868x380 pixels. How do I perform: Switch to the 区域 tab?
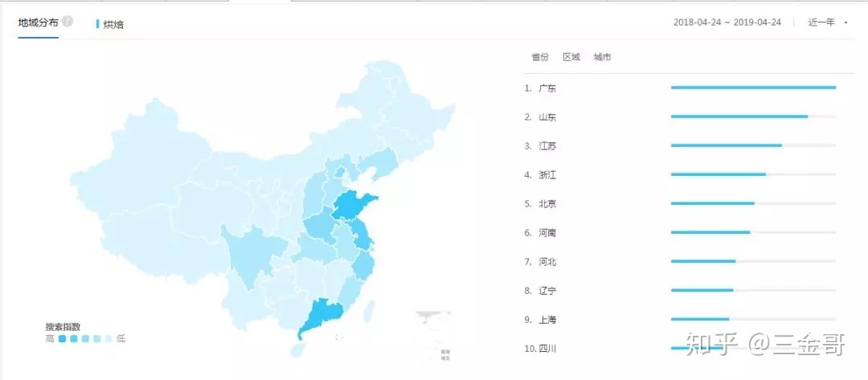[571, 57]
